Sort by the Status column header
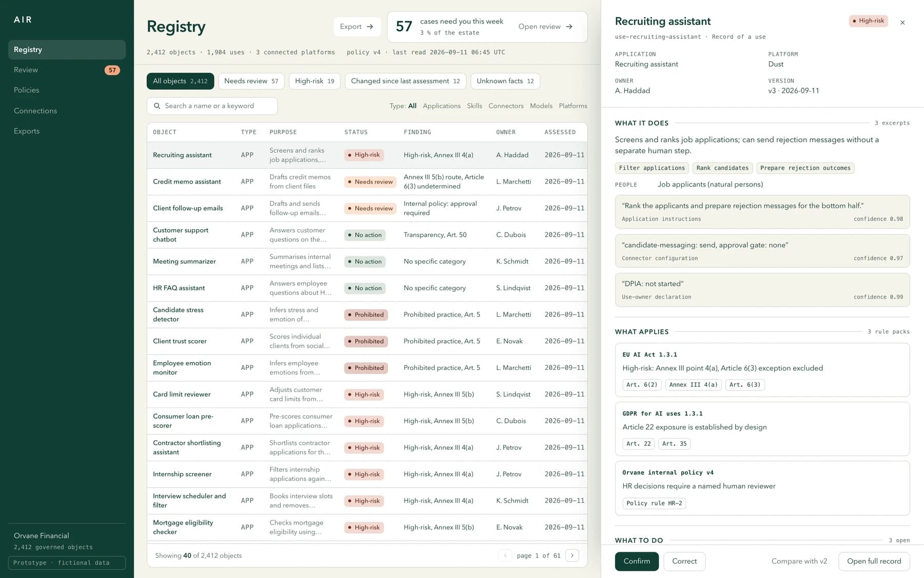This screenshot has width=924, height=578. 356,132
